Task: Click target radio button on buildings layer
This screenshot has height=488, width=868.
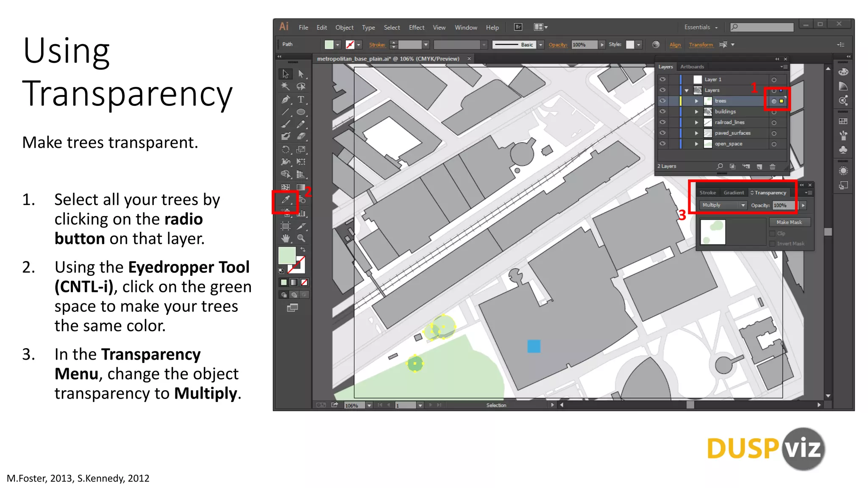Action: point(774,112)
